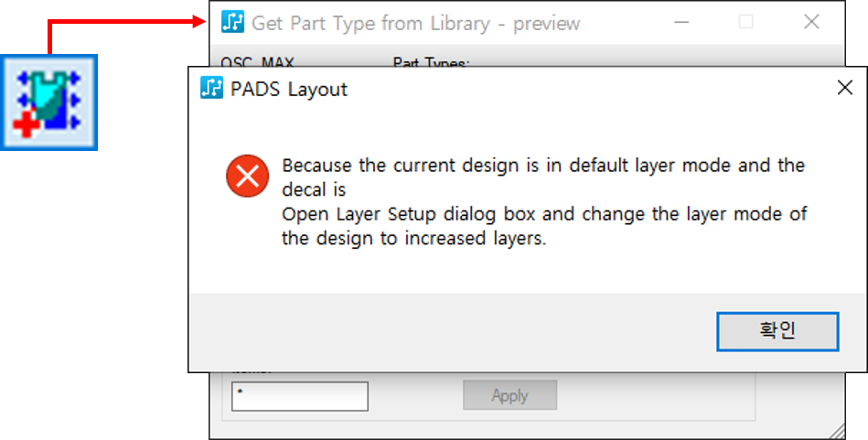Screen dimensions: 868x440
Task: Close the Get Part Type from Library window
Action: click(x=810, y=22)
